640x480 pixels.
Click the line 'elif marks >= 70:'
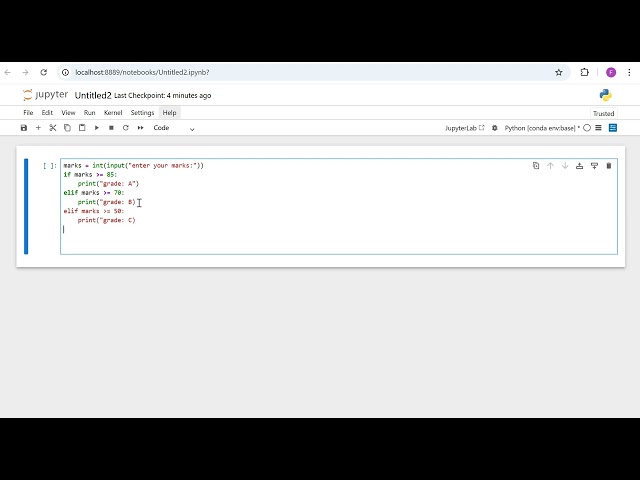(94, 193)
